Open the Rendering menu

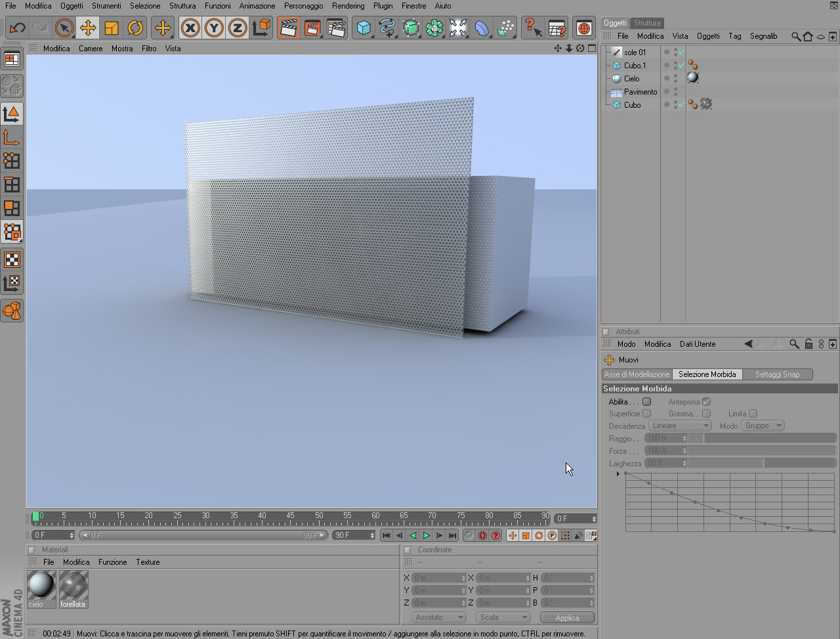(x=348, y=6)
